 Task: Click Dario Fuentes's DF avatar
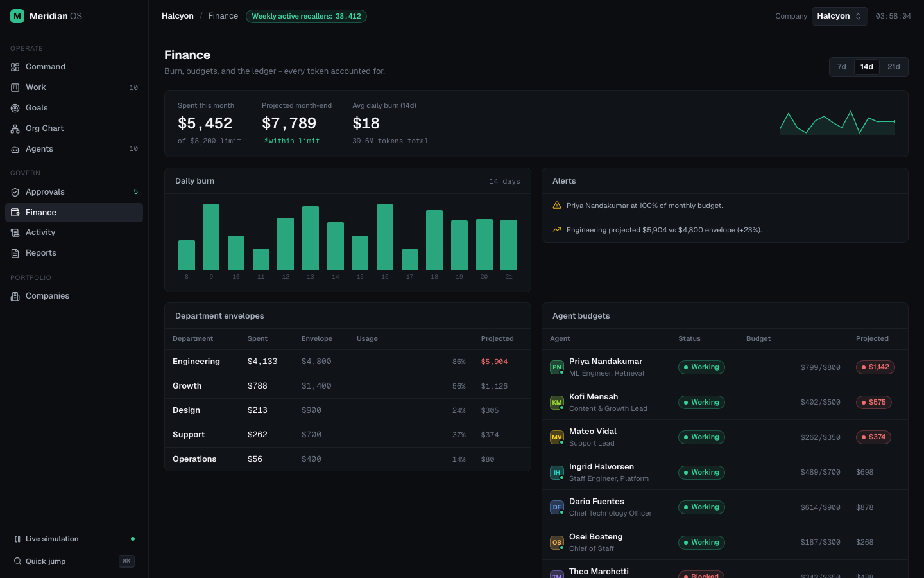tap(557, 507)
